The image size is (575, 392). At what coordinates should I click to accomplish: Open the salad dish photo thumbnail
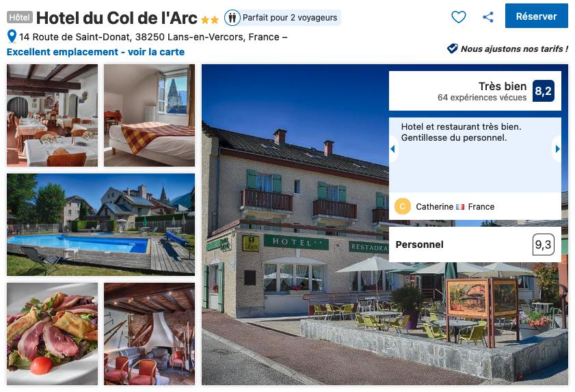[53, 334]
